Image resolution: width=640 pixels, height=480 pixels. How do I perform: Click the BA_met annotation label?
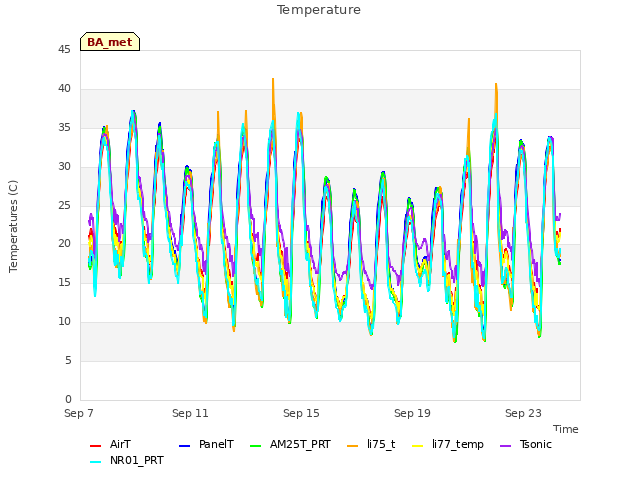(x=110, y=42)
